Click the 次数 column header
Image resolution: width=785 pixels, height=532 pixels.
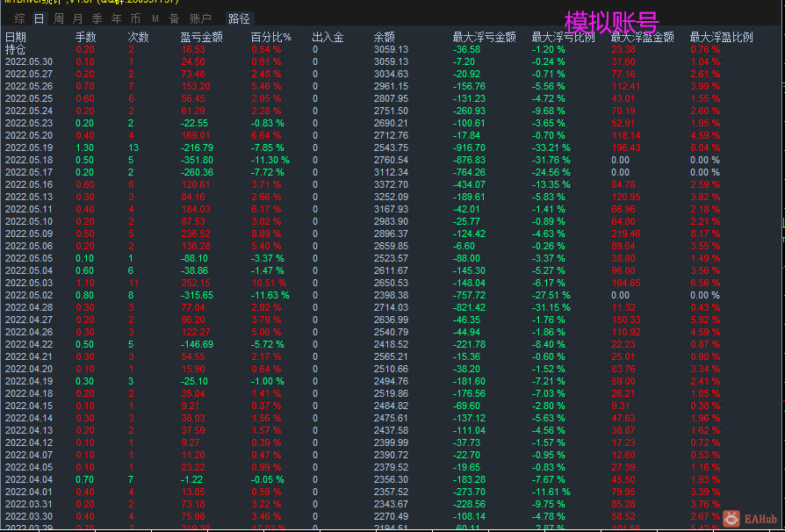pos(138,37)
